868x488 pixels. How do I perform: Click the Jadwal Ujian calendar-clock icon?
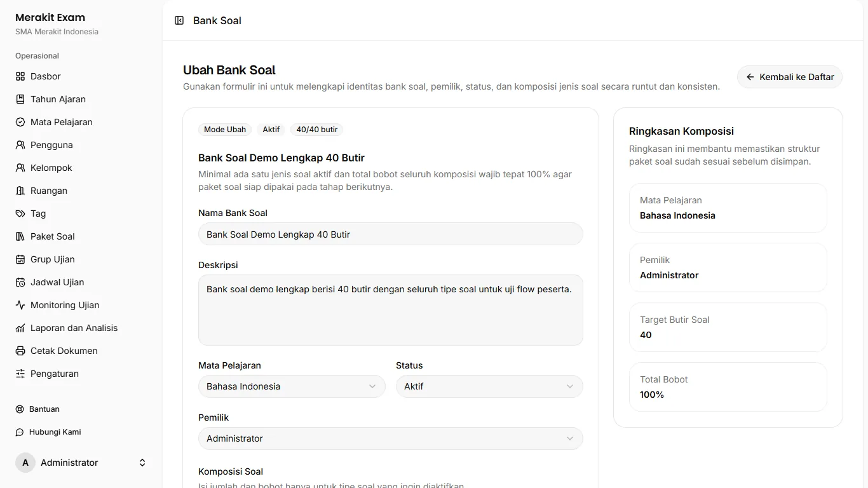[x=20, y=282]
